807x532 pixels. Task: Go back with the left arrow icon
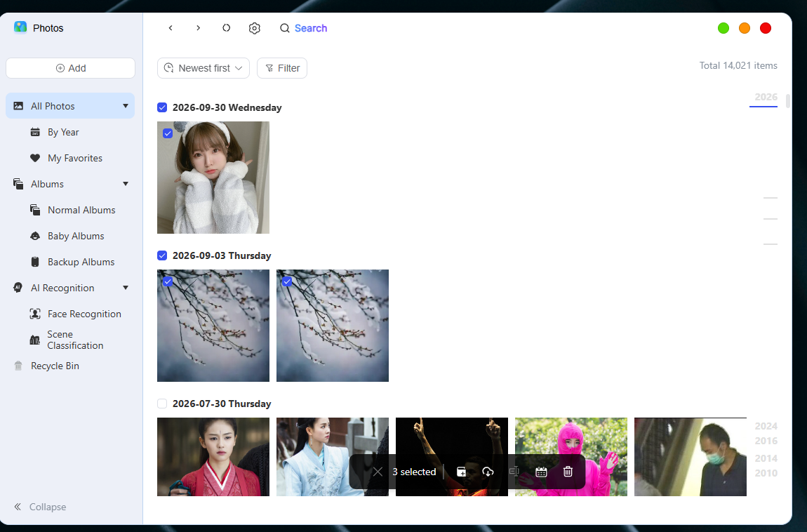point(171,28)
